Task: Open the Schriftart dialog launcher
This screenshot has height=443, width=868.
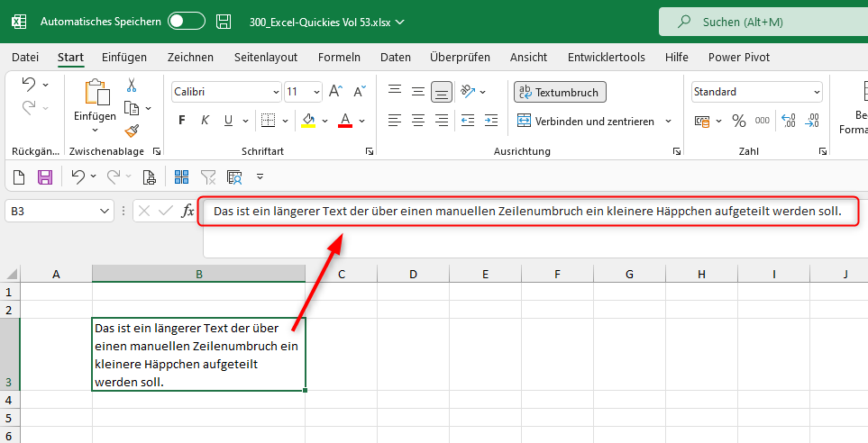Action: coord(370,151)
